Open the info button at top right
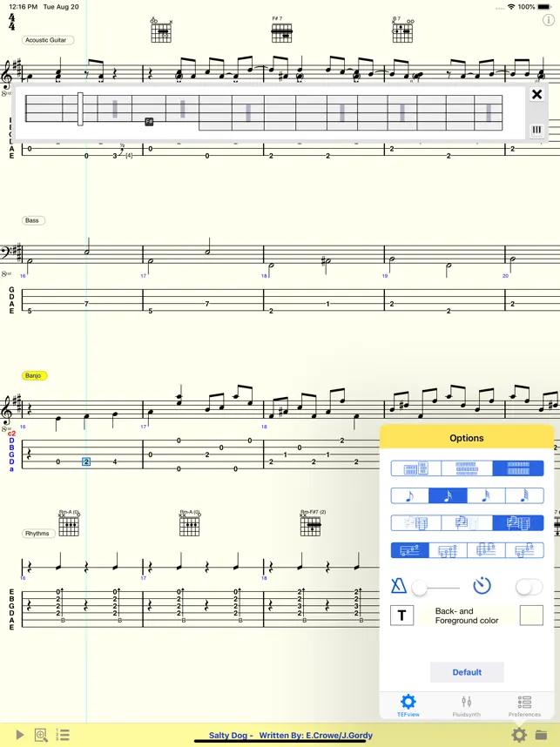This screenshot has height=747, width=560. pyautogui.click(x=549, y=20)
